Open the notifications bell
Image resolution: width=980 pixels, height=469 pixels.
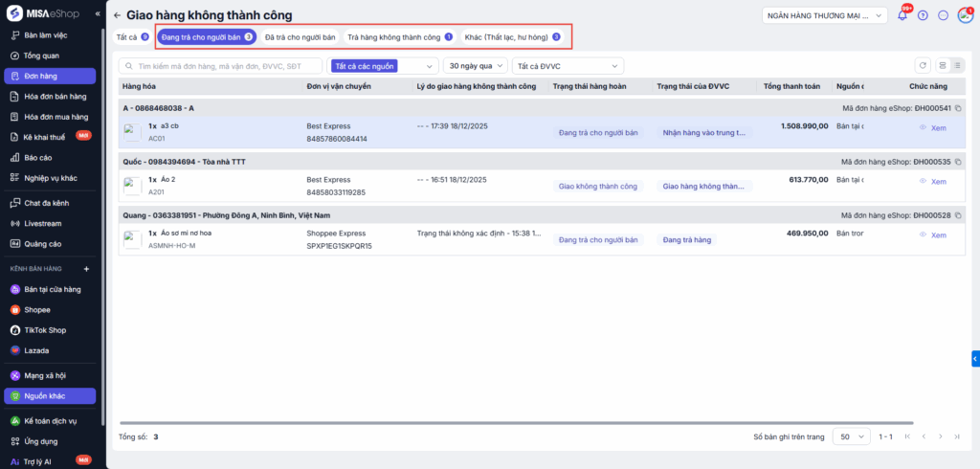902,15
